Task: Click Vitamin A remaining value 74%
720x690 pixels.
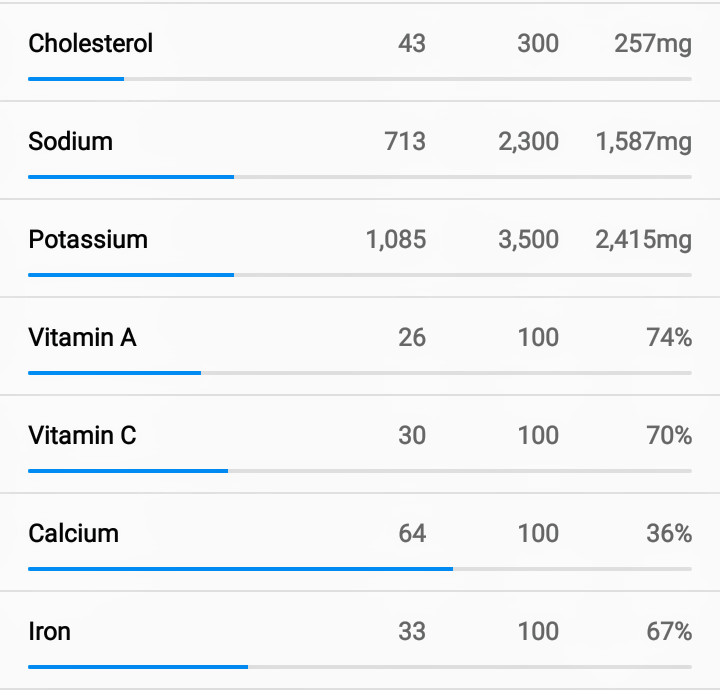Action: tap(669, 337)
